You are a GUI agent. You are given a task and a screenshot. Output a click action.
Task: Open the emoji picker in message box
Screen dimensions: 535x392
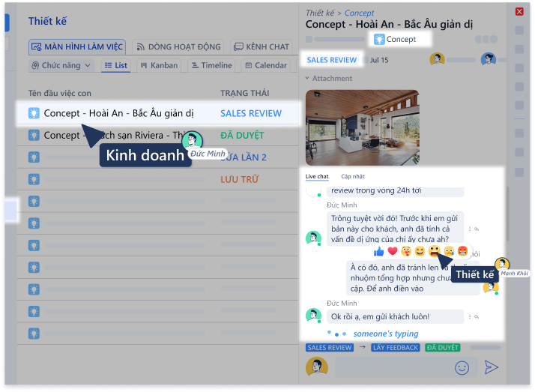pyautogui.click(x=462, y=367)
